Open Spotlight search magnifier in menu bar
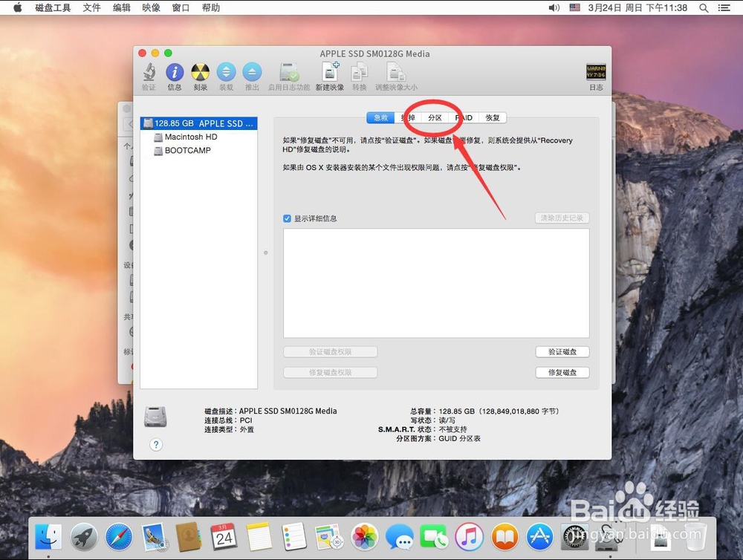This screenshot has width=743, height=560. (x=704, y=7)
